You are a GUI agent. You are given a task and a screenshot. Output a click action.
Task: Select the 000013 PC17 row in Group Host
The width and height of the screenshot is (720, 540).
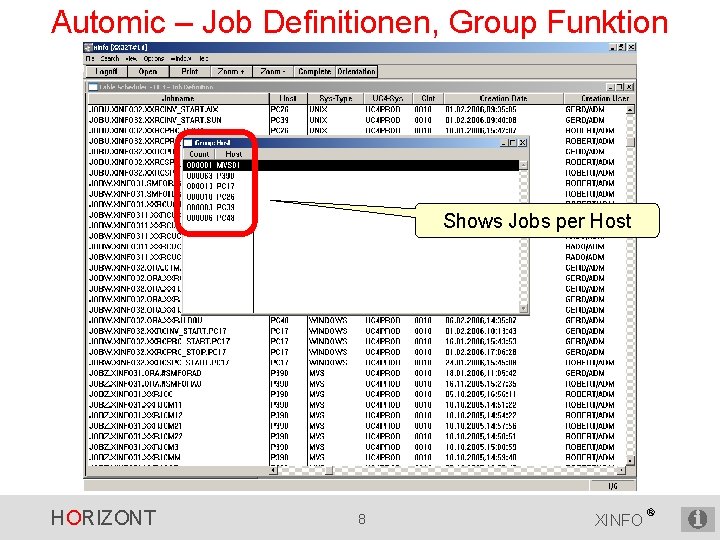[351, 186]
